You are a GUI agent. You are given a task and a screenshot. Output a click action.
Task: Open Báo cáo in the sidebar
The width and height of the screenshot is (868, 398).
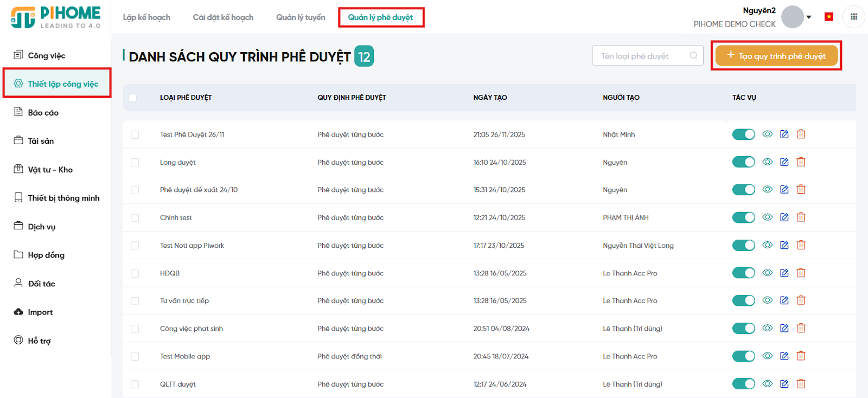(43, 113)
